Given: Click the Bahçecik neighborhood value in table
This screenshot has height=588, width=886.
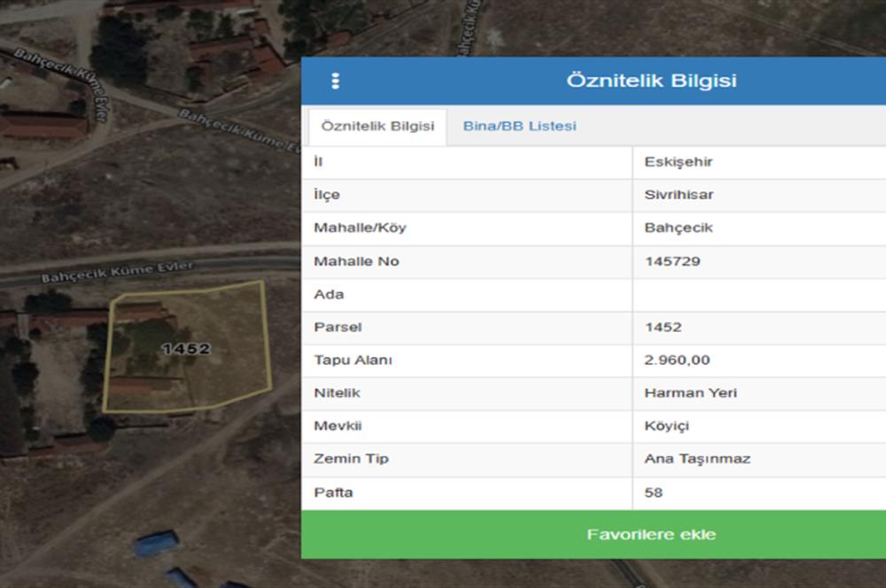Looking at the screenshot, I should 679,228.
